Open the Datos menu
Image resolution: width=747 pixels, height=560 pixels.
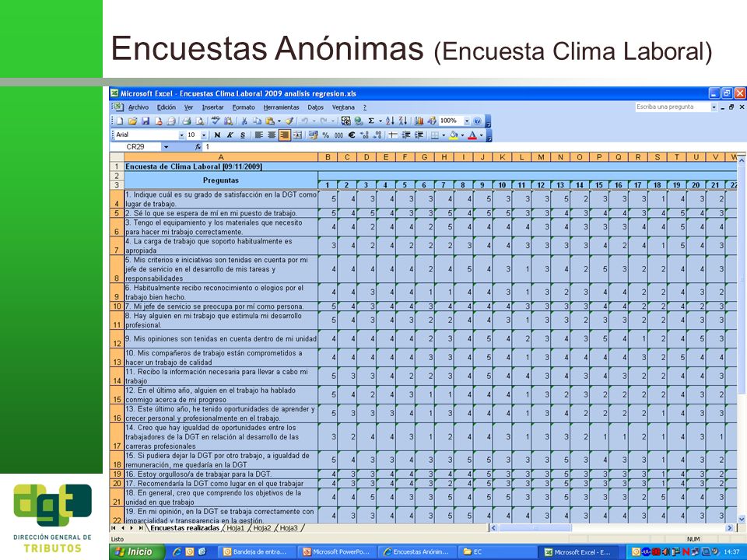click(x=315, y=107)
